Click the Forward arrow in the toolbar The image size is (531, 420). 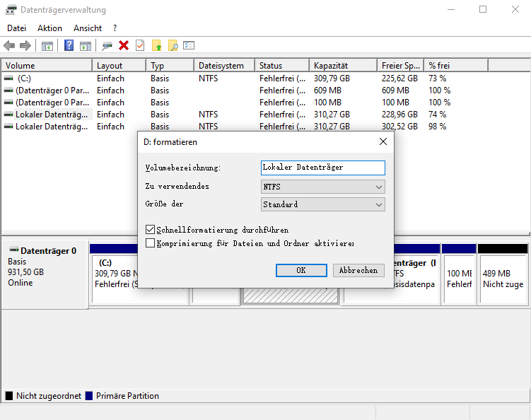point(25,46)
